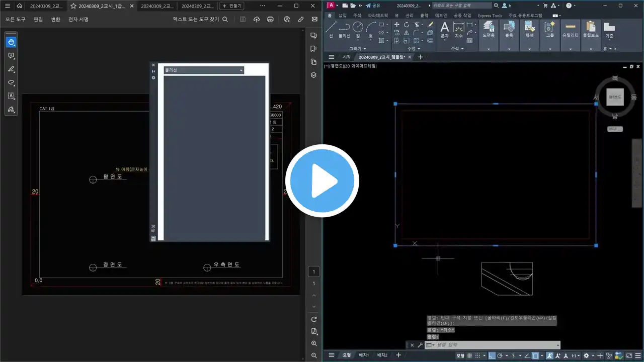
Task: Toggle ortho mode in AutoCAD status bar
Action: click(492, 355)
